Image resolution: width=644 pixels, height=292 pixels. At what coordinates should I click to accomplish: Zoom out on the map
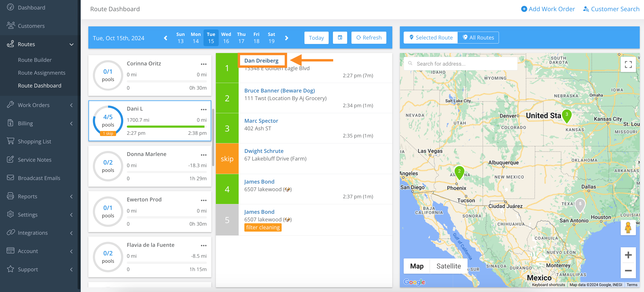click(628, 270)
